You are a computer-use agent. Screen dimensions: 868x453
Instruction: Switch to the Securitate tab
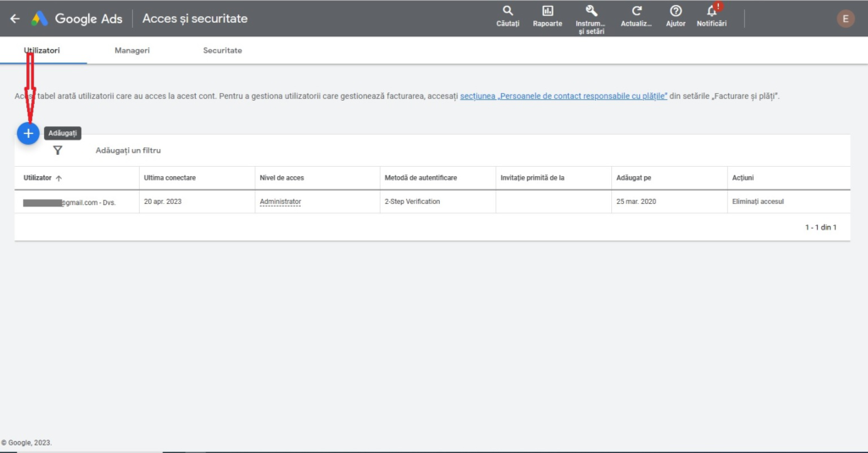[223, 50]
